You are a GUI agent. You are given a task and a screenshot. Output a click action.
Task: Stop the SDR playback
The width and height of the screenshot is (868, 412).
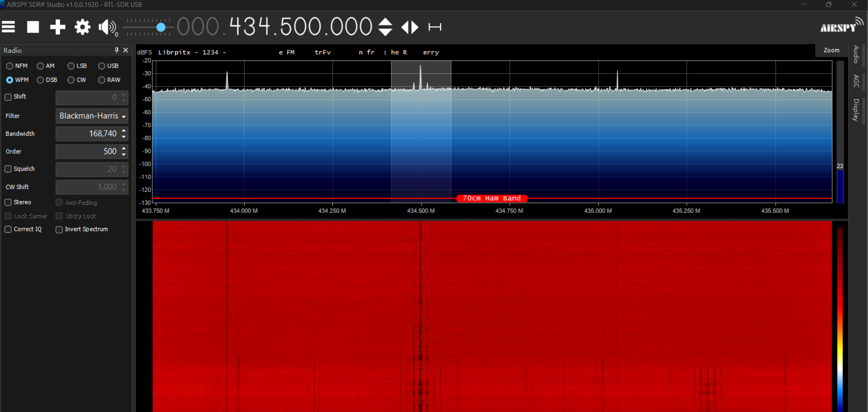point(33,27)
